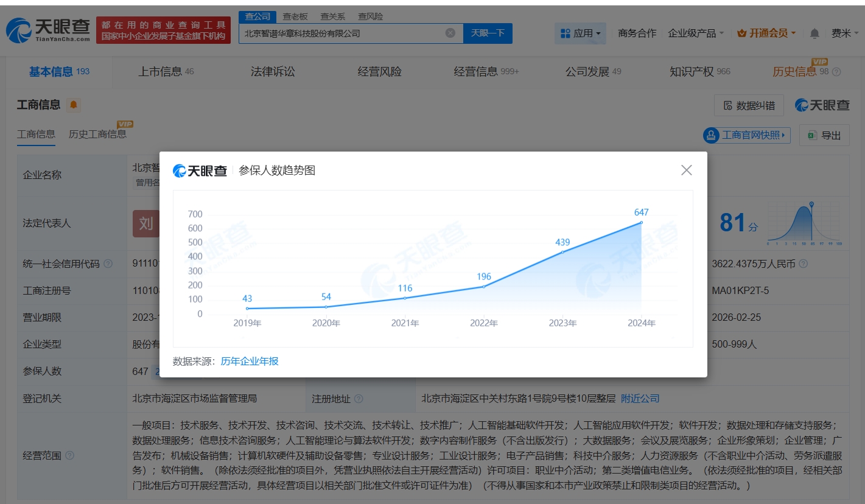
Task: Open the 历史信息 VIP tab
Action: coord(800,72)
